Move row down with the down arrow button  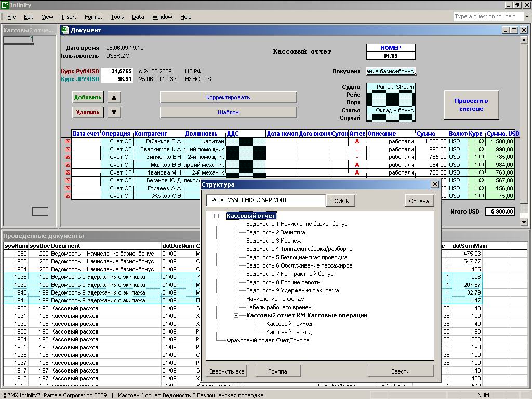[x=114, y=112]
